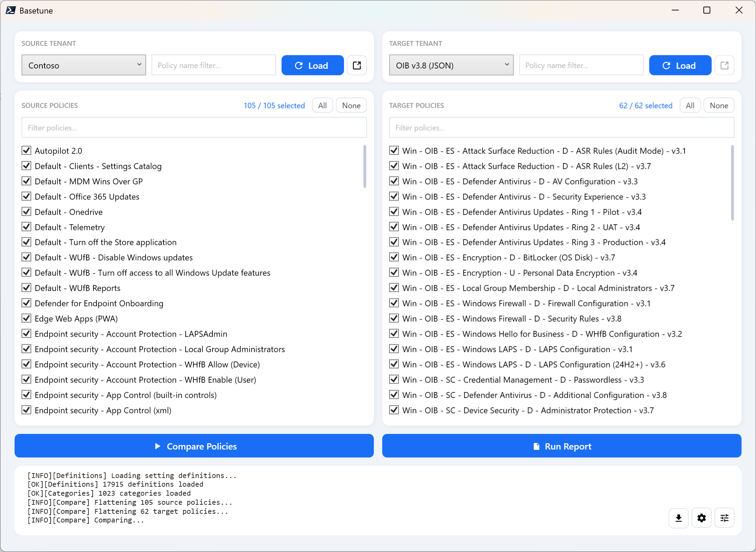
Task: Click the target policies list scrollbar
Action: pos(732,183)
